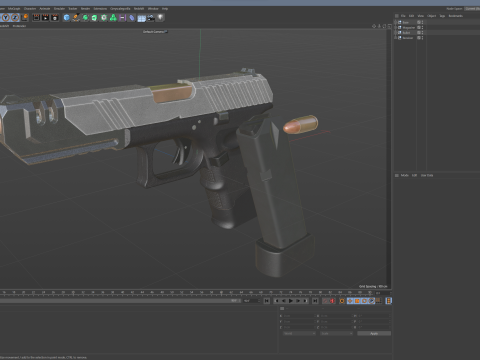Select the Magazine object row
The width and height of the screenshot is (480, 360).
pyautogui.click(x=409, y=28)
